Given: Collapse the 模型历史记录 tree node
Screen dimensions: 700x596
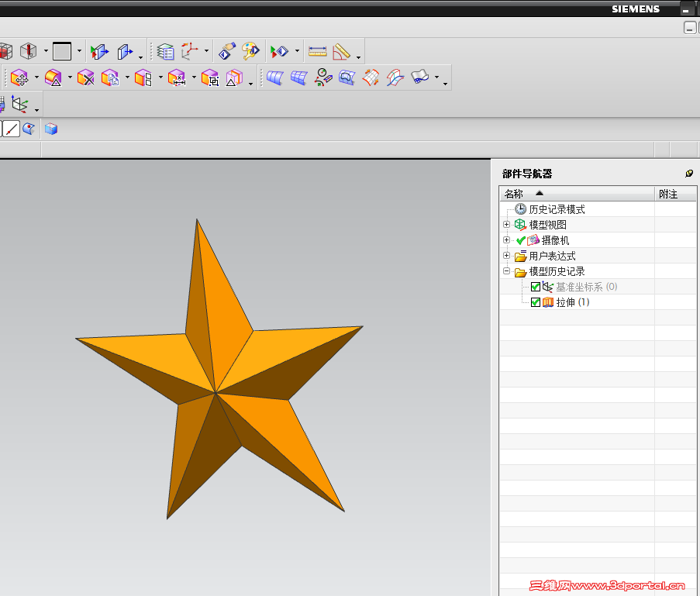Looking at the screenshot, I should [506, 270].
